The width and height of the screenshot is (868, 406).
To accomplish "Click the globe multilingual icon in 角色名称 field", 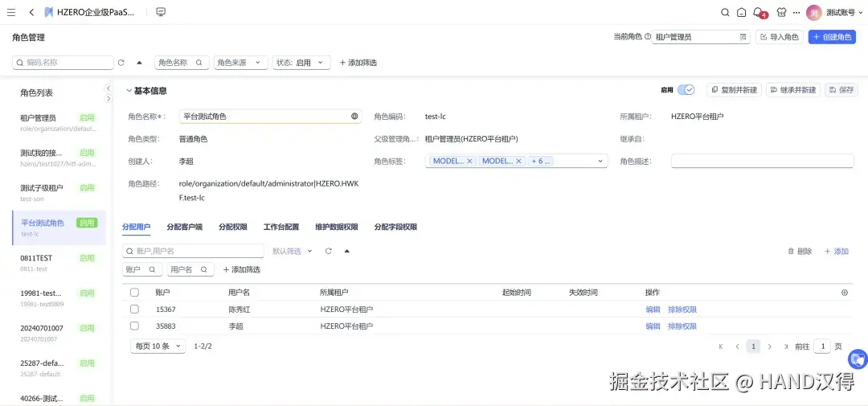I will (x=354, y=117).
